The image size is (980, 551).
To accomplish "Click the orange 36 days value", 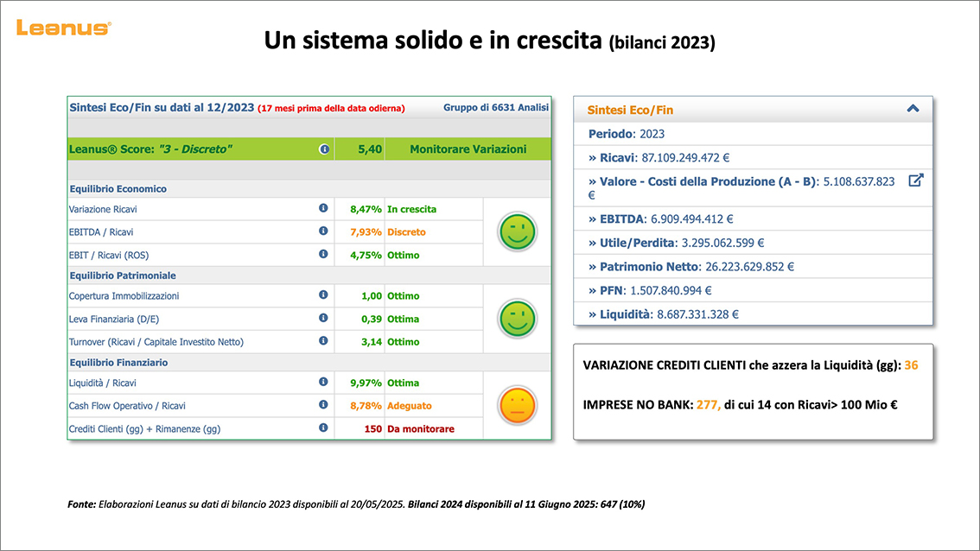I will click(911, 365).
